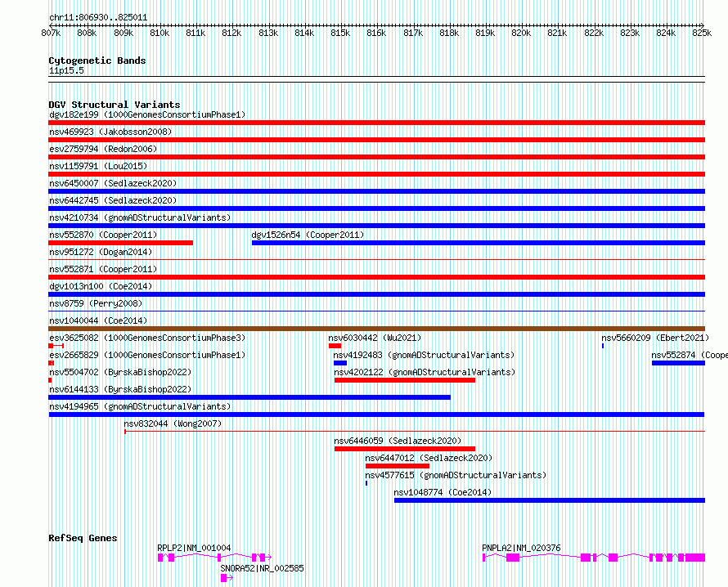Viewport: 728px width, 587px height.
Task: Select nsv5504702 (ByrskaBishop2022) label
Action: tap(120, 372)
